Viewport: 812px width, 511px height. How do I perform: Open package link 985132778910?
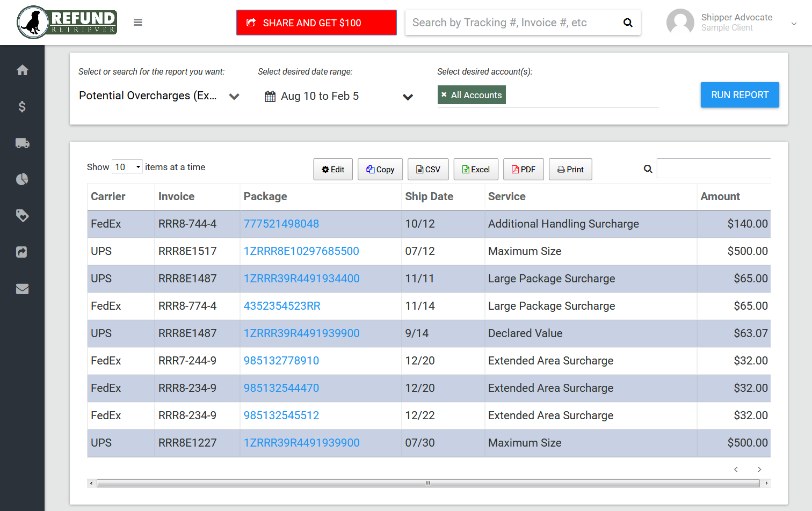pos(281,361)
